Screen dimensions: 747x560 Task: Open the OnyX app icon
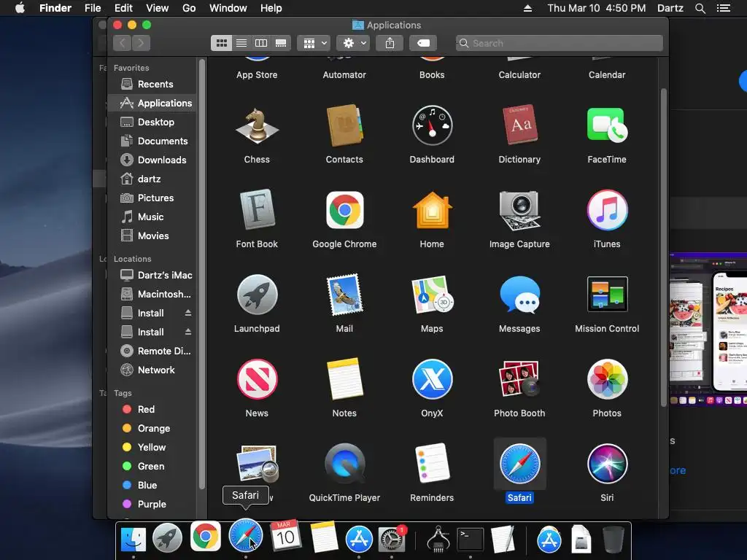[432, 379]
